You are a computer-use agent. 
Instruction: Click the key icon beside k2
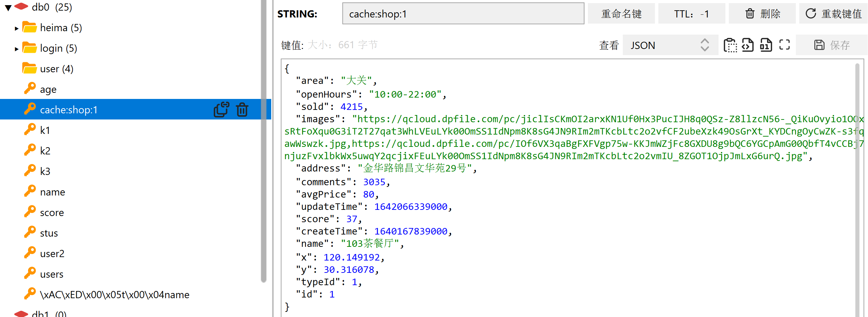tap(30, 150)
